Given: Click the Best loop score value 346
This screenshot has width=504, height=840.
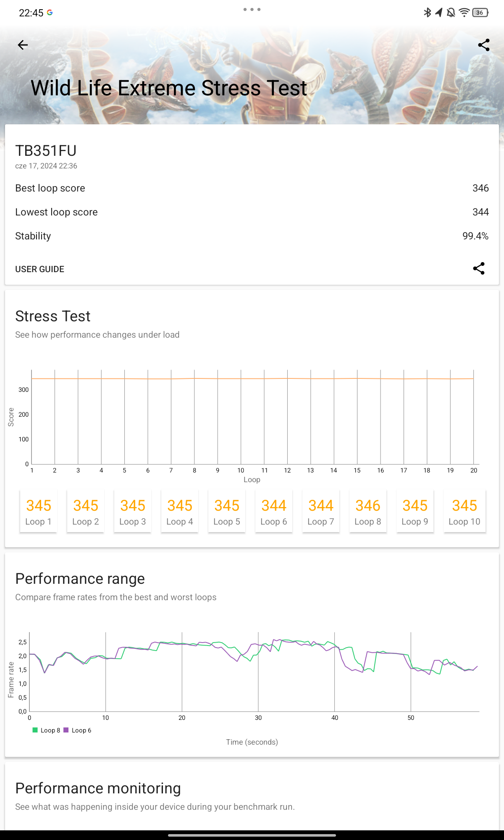Looking at the screenshot, I should (x=480, y=188).
